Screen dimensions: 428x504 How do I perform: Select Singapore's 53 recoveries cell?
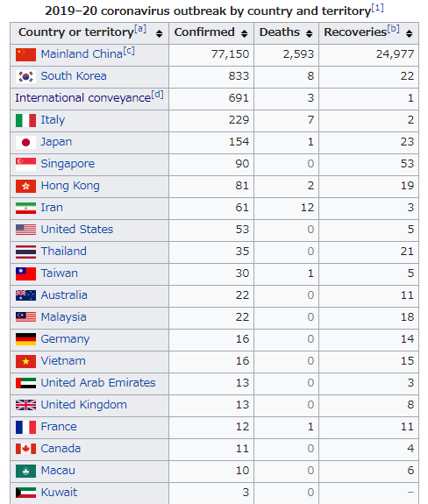coord(368,164)
